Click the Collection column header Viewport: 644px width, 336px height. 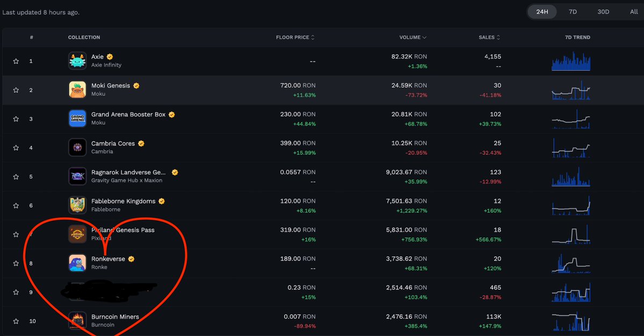coord(84,38)
